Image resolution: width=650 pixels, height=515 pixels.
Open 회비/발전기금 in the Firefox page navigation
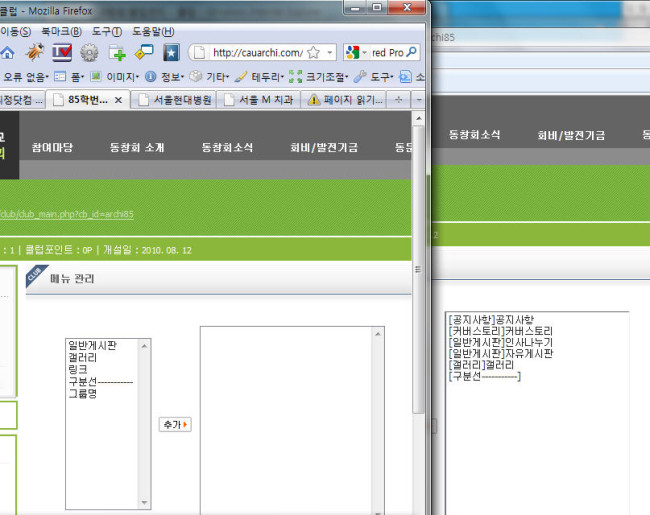click(324, 148)
